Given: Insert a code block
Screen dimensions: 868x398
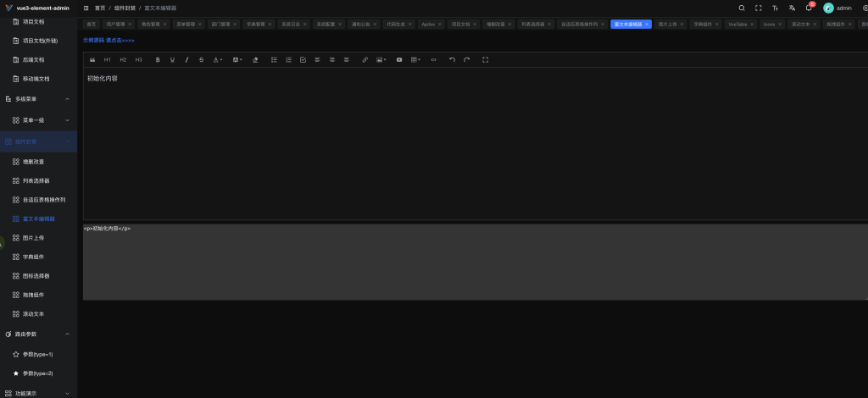Looking at the screenshot, I should (433, 59).
